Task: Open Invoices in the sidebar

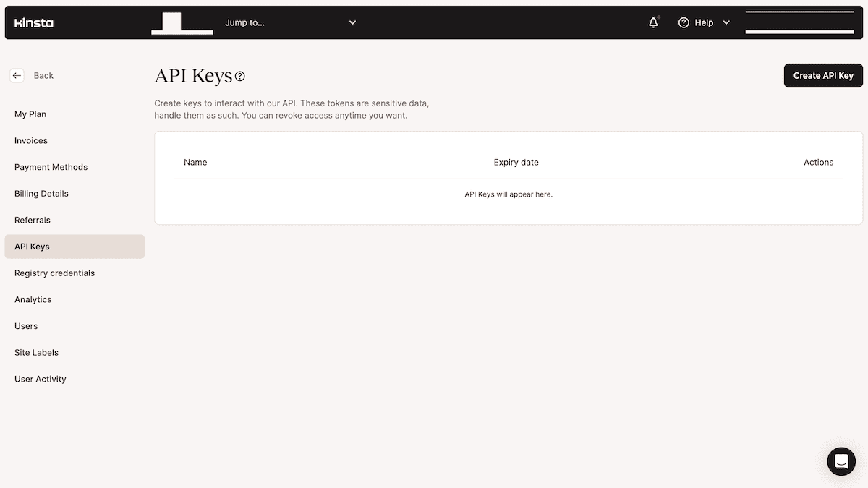Action: pos(31,140)
